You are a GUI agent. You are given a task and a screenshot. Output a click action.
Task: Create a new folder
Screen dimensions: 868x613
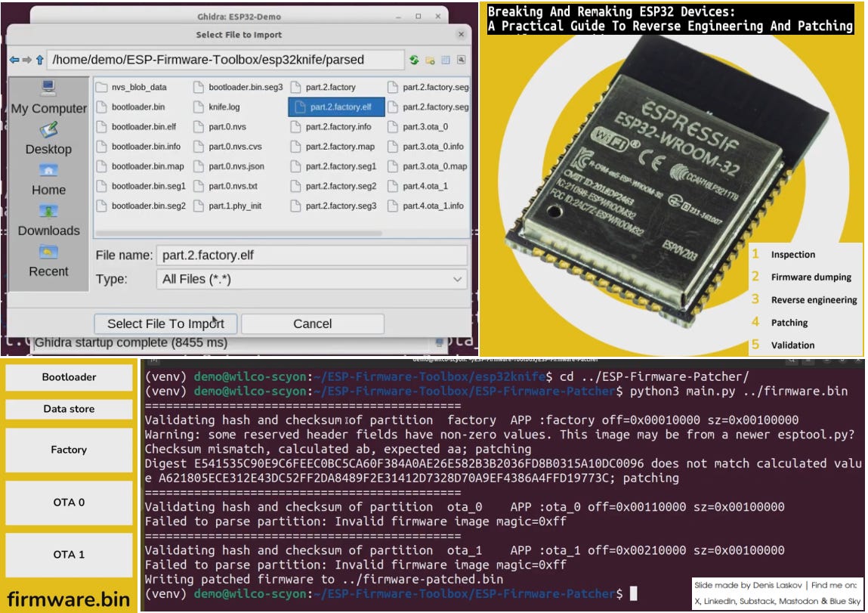pos(430,60)
